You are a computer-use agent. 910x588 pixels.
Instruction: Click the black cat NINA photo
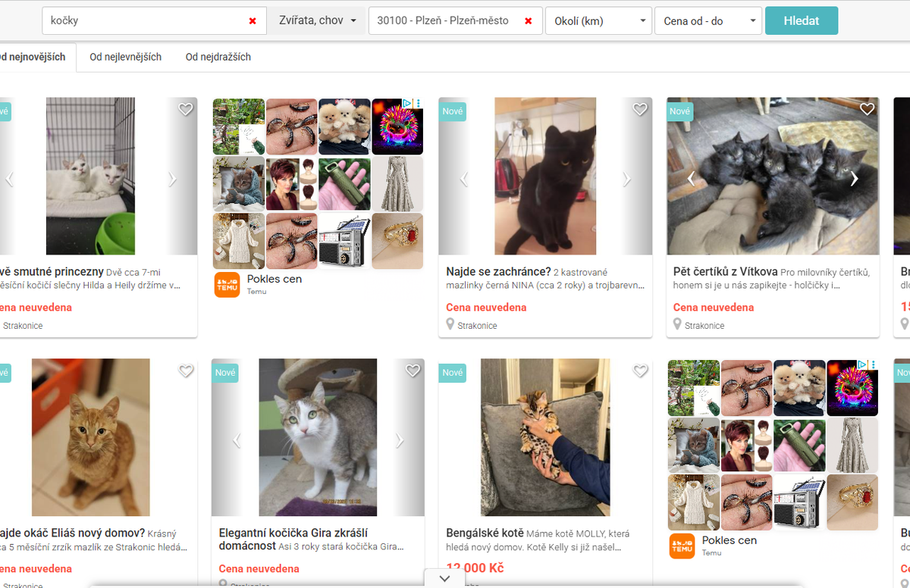[x=545, y=176]
